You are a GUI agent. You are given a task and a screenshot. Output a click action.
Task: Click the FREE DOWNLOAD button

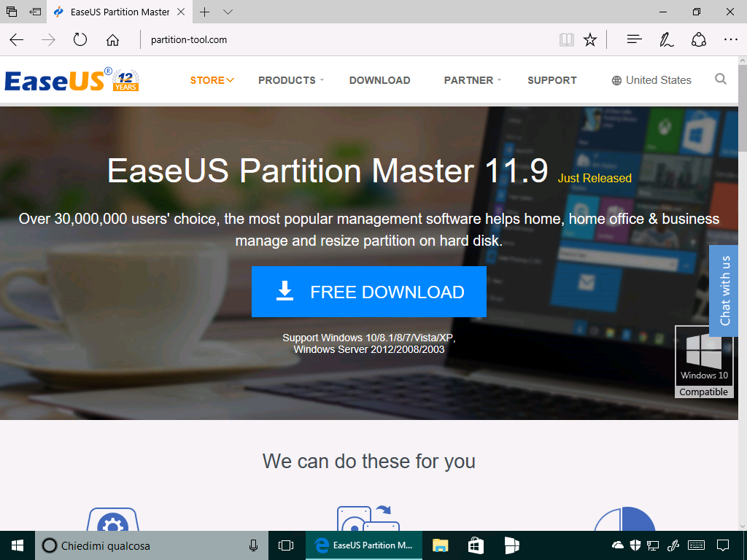(x=368, y=292)
